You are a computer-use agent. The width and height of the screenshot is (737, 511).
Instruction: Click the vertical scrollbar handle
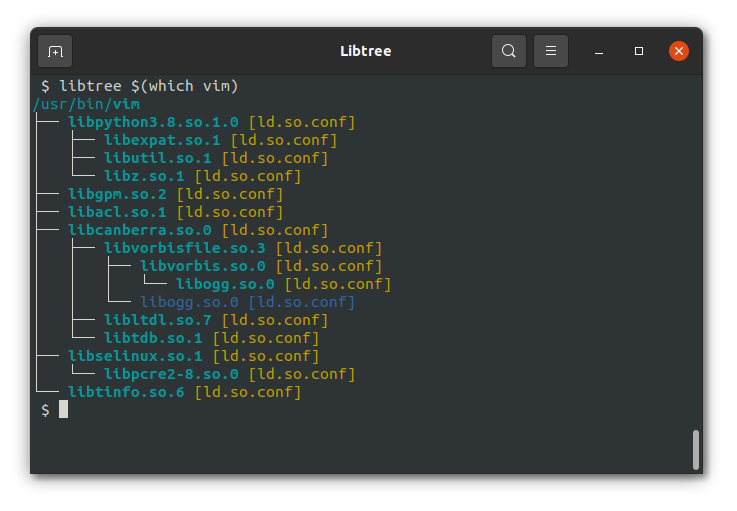[696, 449]
